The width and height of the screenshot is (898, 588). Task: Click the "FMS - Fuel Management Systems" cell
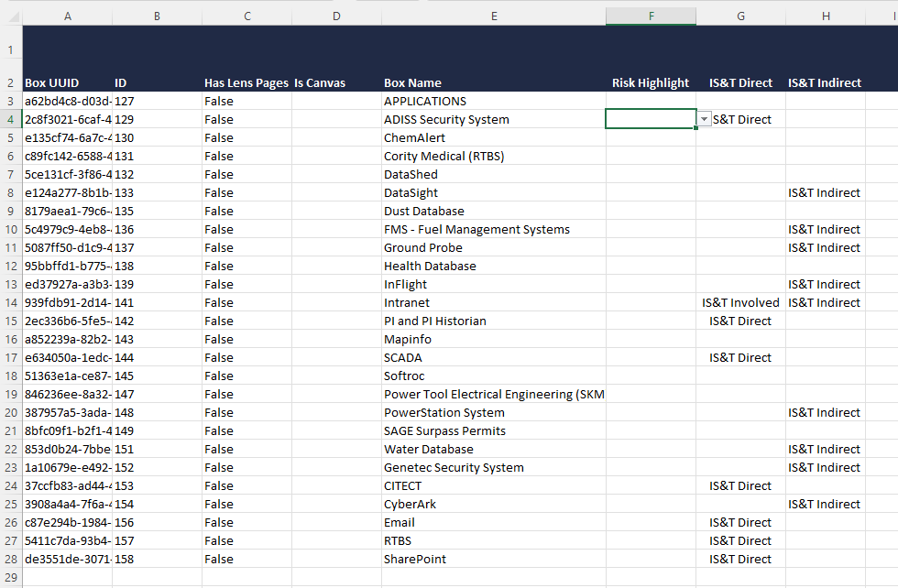pos(476,230)
